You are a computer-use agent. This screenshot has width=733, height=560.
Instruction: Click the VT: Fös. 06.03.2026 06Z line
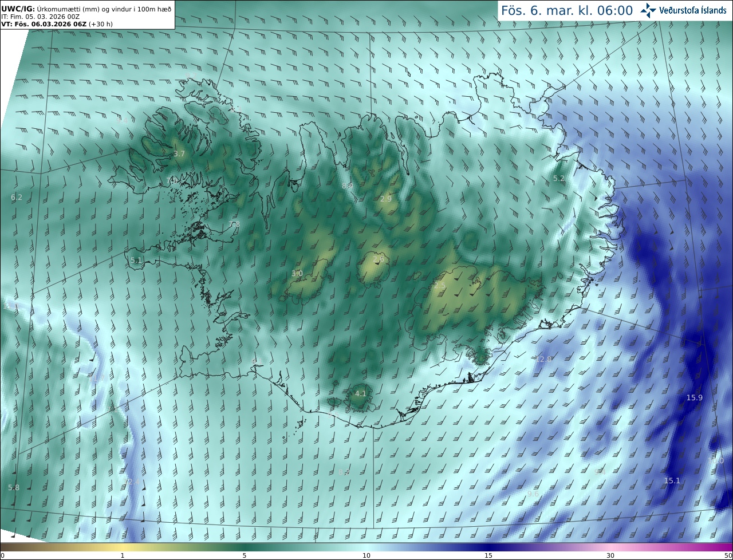57,24
